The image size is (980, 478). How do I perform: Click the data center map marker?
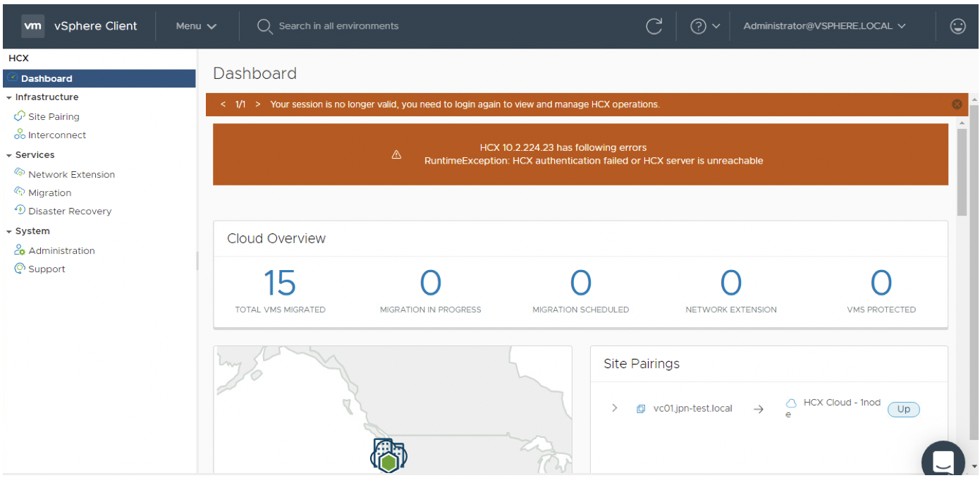pos(388,456)
